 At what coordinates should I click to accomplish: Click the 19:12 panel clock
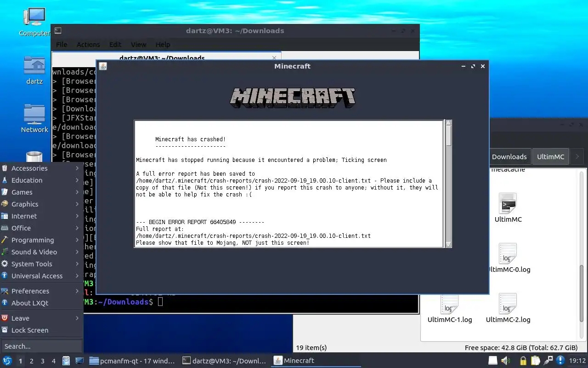coord(577,361)
